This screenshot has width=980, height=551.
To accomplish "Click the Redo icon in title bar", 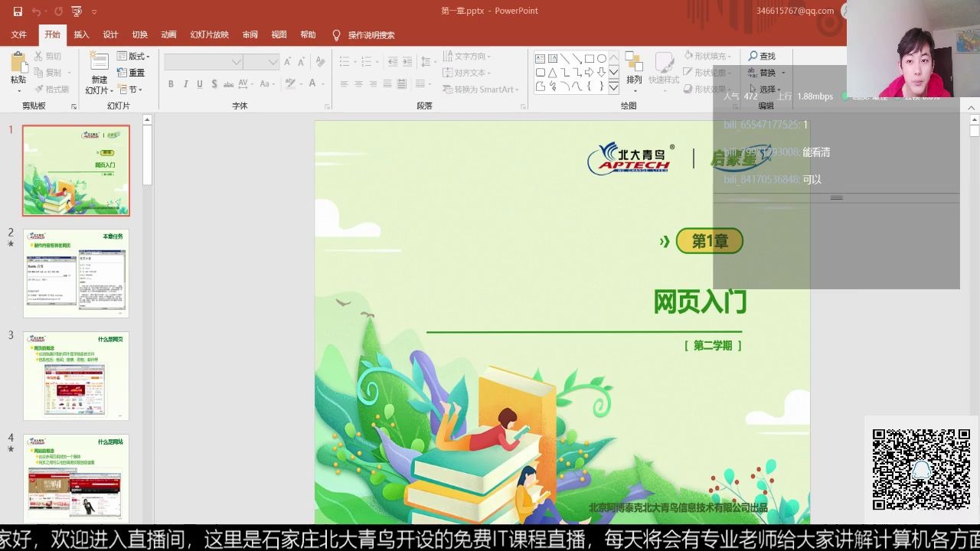I will [59, 11].
